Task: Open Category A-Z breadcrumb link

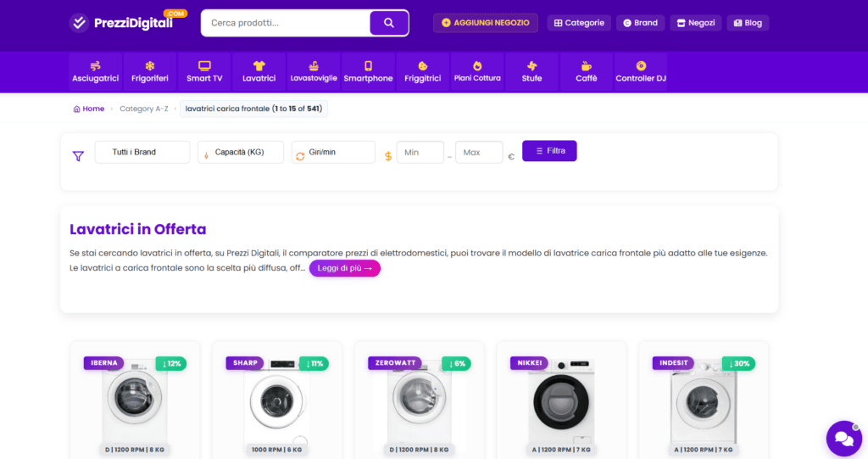Action: coord(144,109)
